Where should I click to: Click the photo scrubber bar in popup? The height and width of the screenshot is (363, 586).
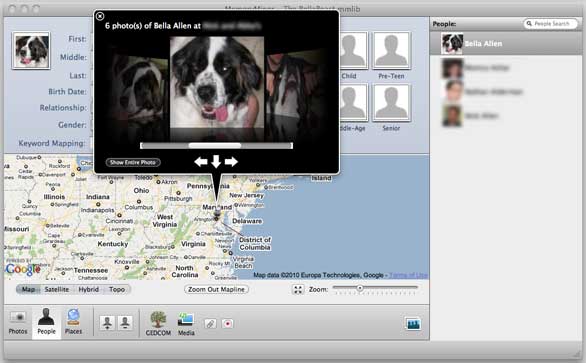(216, 145)
